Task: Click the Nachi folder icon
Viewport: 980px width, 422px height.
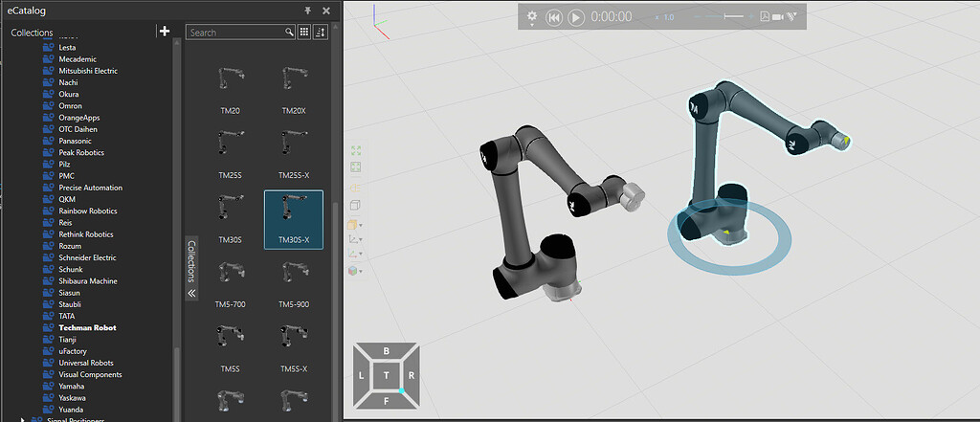Action: click(x=48, y=82)
